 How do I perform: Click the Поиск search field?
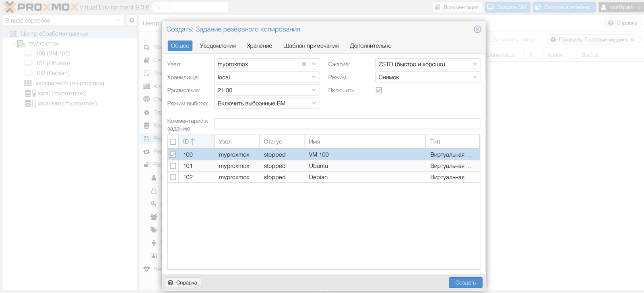(190, 7)
